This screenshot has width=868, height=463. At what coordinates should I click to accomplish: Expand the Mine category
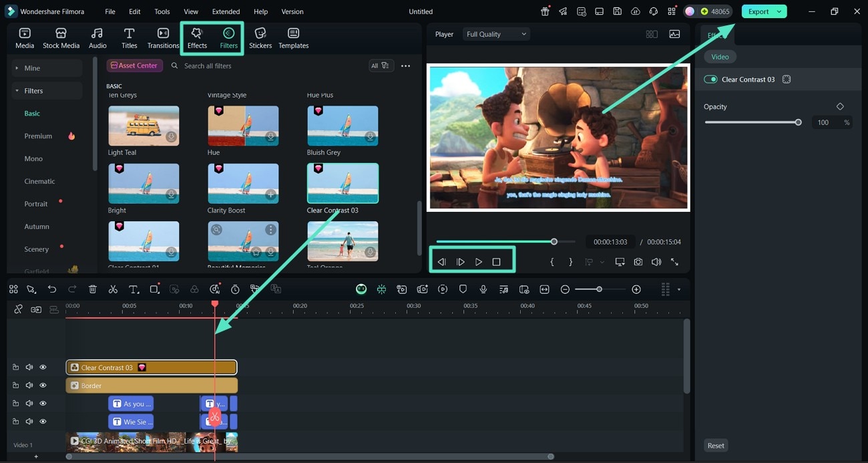click(47, 68)
